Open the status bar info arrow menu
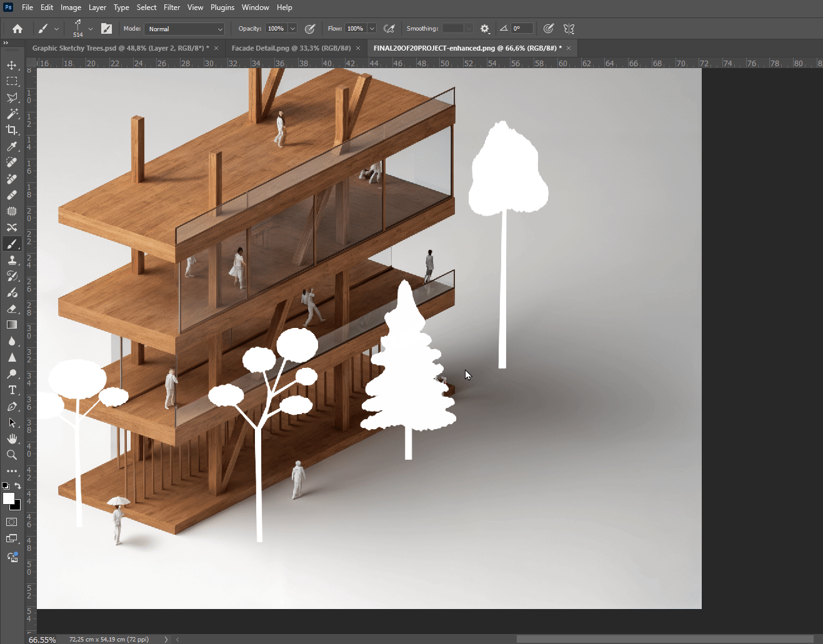 (166, 639)
